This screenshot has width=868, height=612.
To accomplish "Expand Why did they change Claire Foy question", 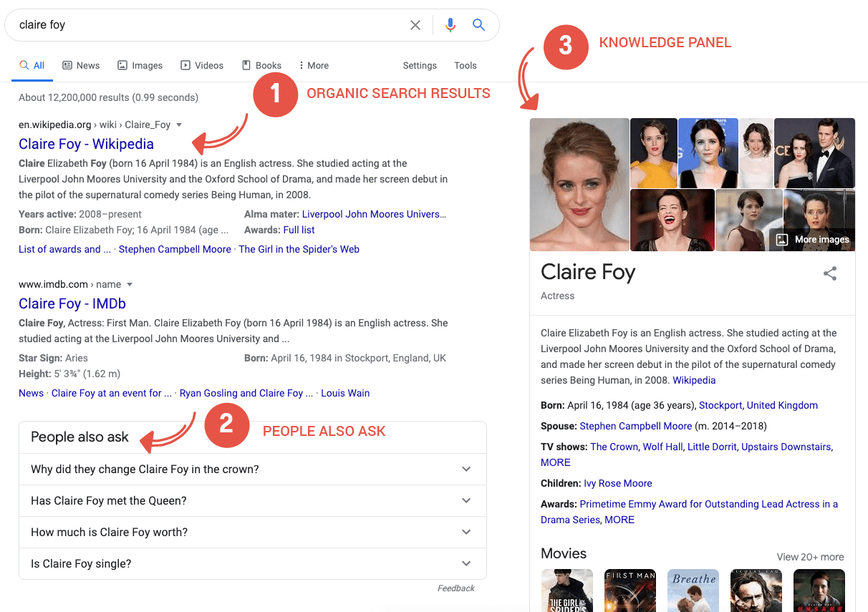I will [252, 470].
